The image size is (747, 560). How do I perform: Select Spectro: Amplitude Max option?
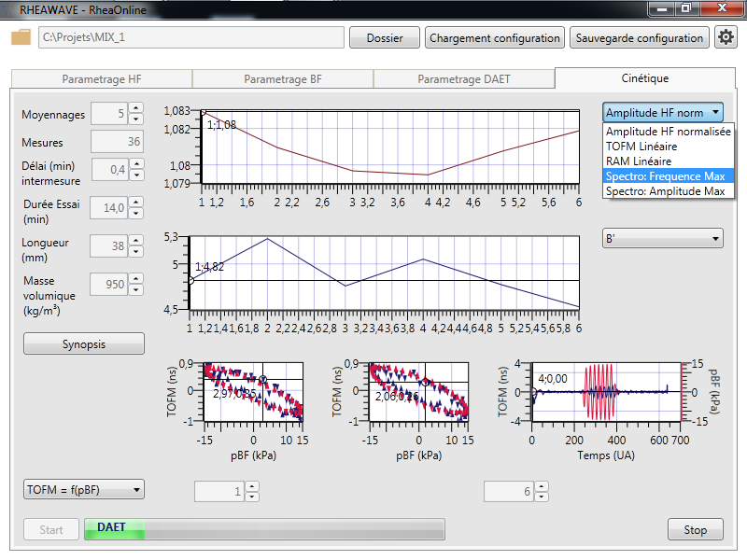668,191
